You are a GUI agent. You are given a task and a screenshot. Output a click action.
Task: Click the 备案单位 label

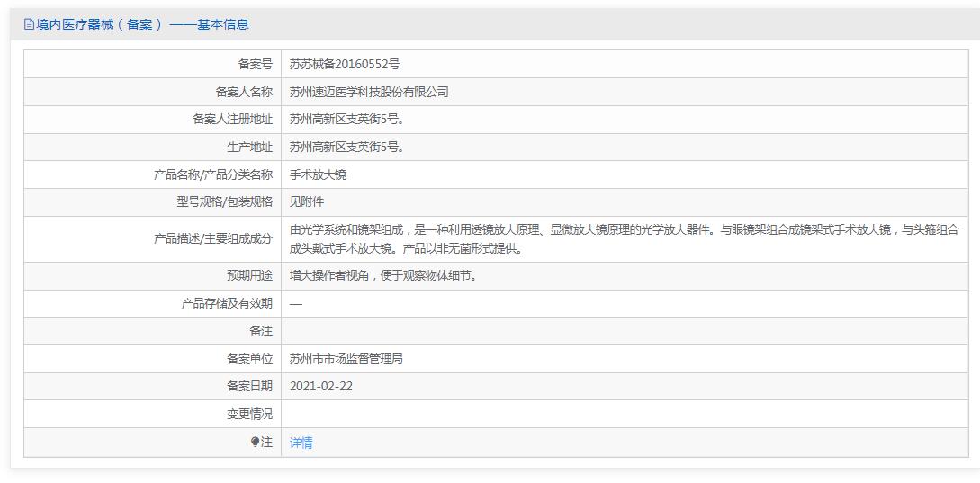pos(249,359)
